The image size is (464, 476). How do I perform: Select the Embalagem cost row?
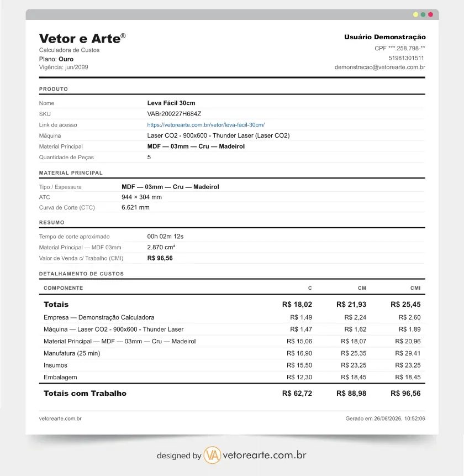coord(232,377)
